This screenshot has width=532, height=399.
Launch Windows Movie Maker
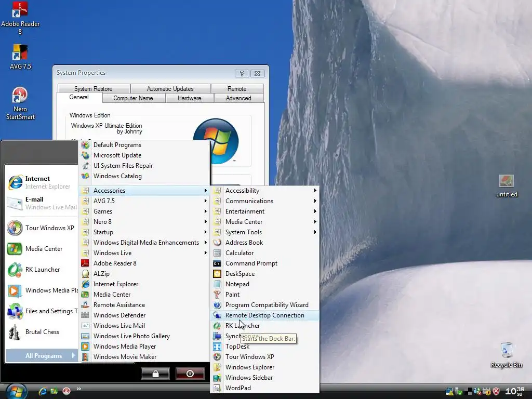pyautogui.click(x=144, y=357)
